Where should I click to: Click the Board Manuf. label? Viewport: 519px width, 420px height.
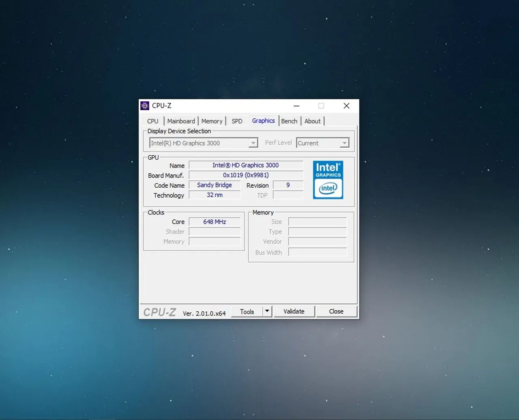[x=166, y=176]
